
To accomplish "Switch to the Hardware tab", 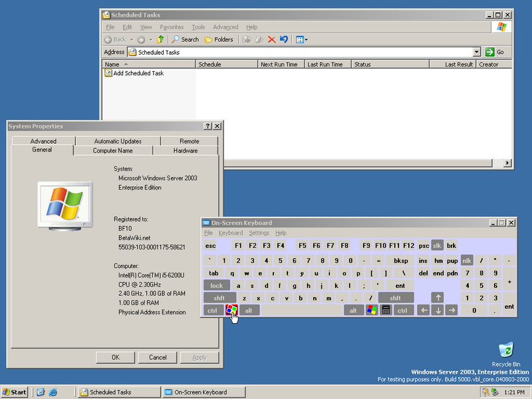I will [x=186, y=150].
